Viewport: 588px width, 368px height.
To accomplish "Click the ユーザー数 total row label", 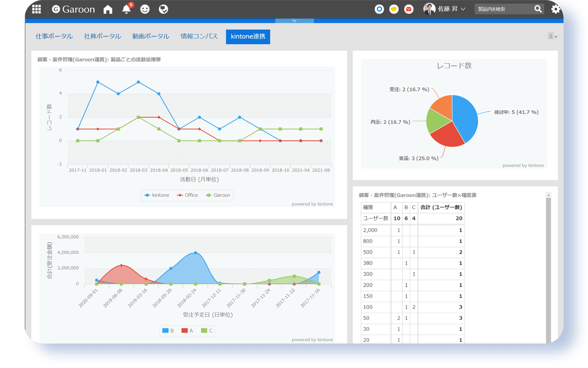I will coord(376,218).
